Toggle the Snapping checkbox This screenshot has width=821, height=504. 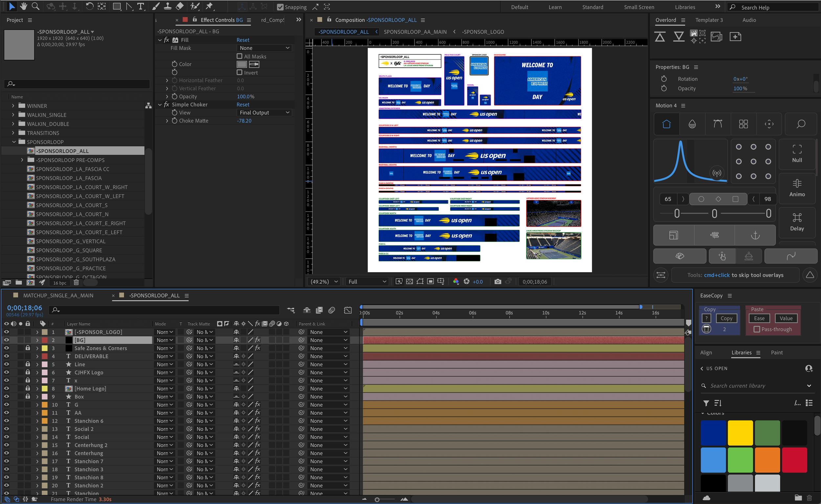(x=280, y=7)
